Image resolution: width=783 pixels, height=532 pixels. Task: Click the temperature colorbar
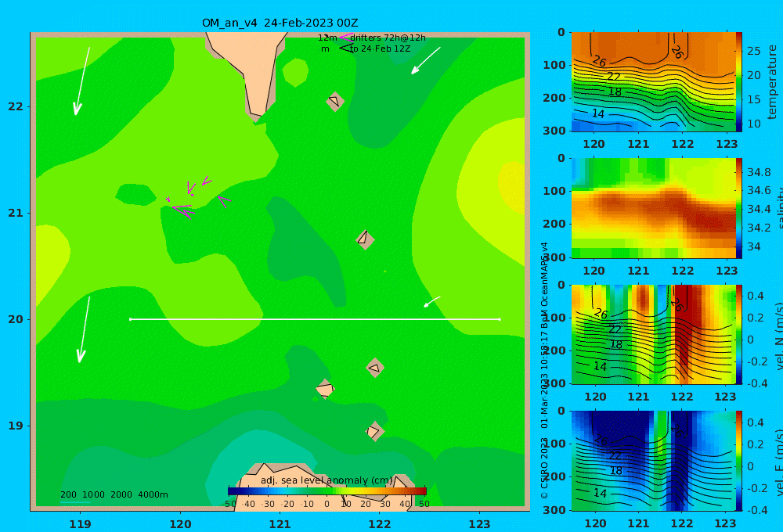739,82
